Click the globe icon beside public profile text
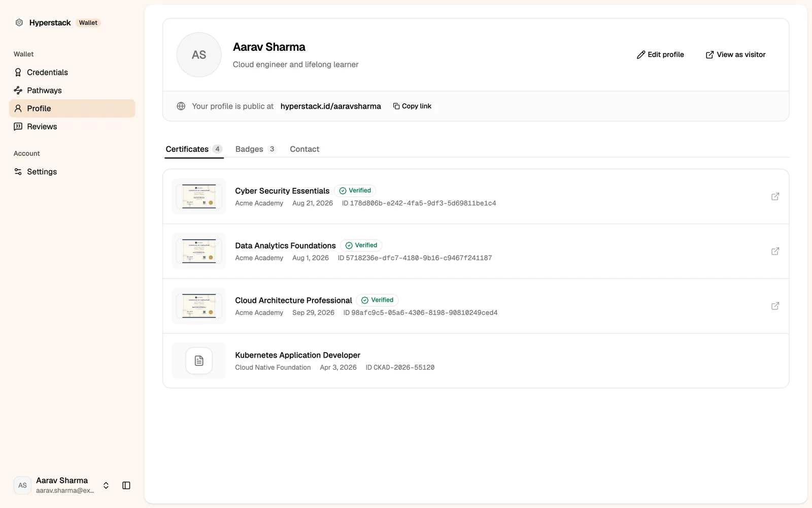The image size is (812, 508). coord(181,106)
